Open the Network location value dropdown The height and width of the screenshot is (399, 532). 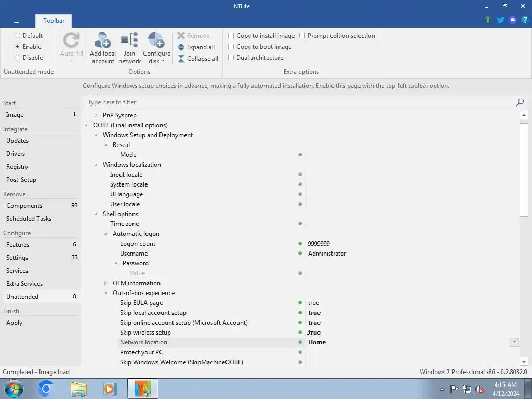514,342
